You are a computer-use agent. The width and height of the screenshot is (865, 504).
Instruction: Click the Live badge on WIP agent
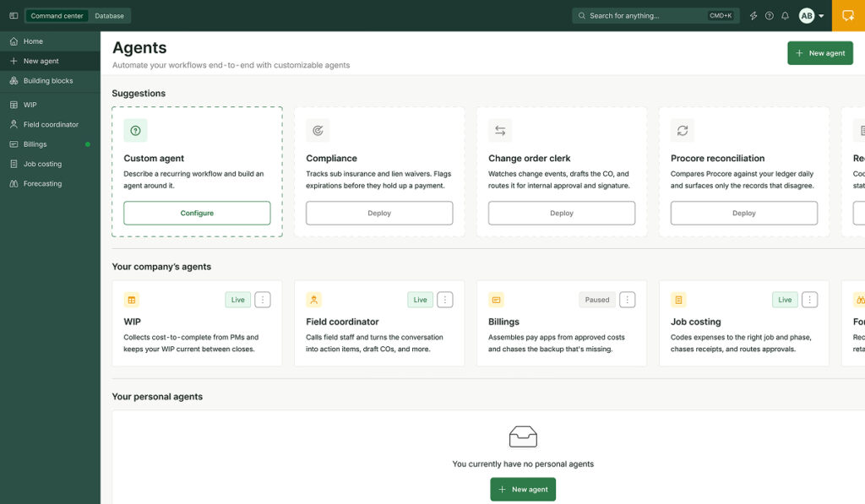click(x=237, y=300)
